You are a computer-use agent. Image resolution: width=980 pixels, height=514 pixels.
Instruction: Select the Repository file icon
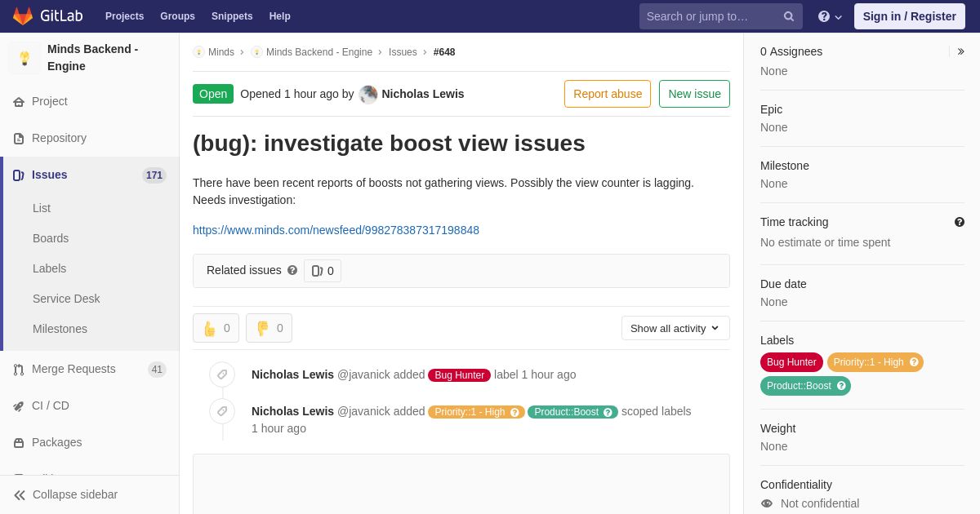[x=19, y=139]
